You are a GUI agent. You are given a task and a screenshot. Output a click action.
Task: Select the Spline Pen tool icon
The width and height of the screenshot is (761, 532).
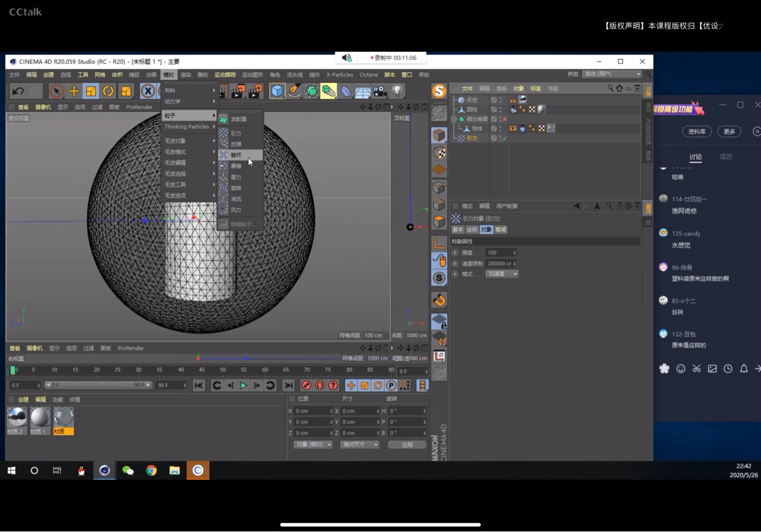[x=294, y=91]
